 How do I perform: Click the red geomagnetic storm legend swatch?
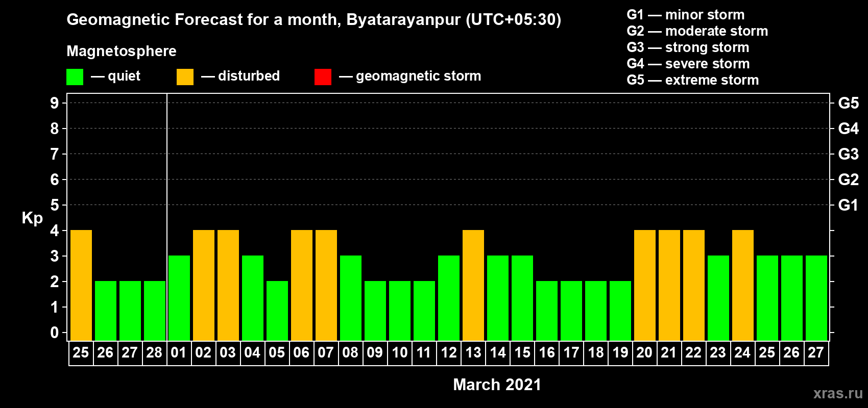pyautogui.click(x=323, y=77)
